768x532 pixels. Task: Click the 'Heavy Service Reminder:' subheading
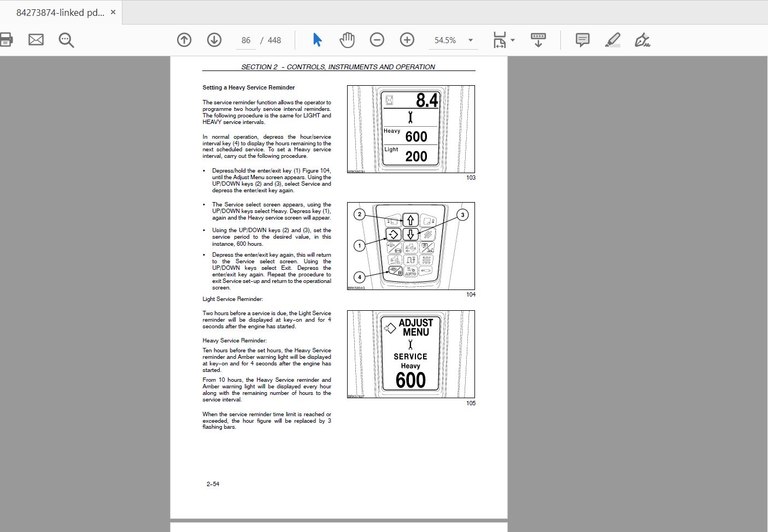pos(234,340)
